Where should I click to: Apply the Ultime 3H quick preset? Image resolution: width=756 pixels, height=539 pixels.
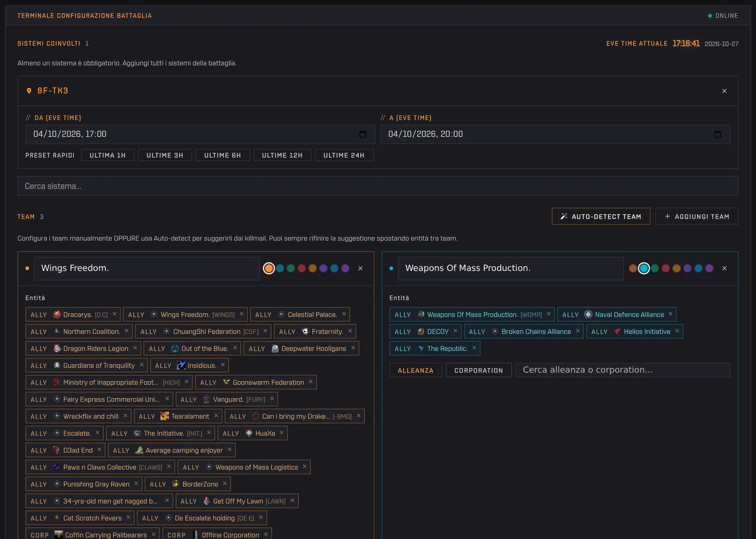pos(165,155)
